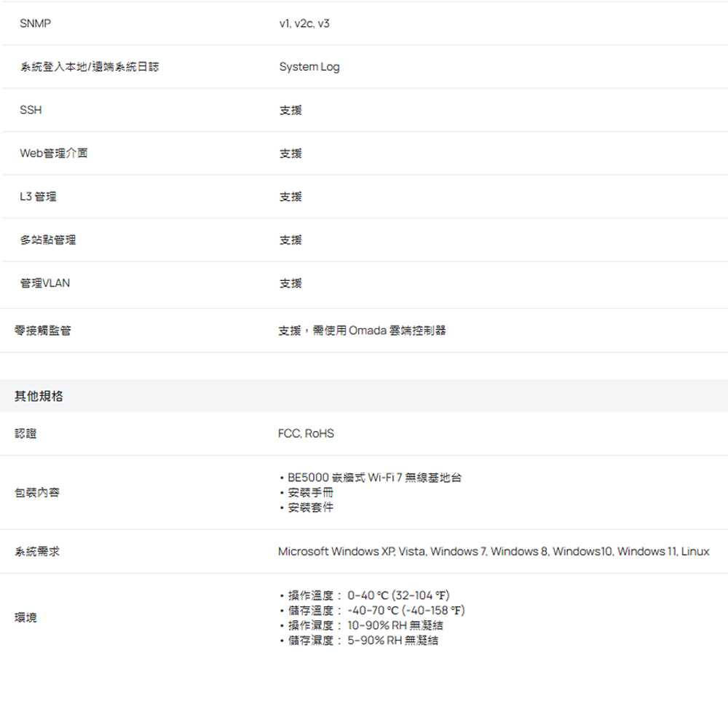Image resolution: width=728 pixels, height=728 pixels.
Task: Click the SNMP row label
Action: (x=35, y=24)
